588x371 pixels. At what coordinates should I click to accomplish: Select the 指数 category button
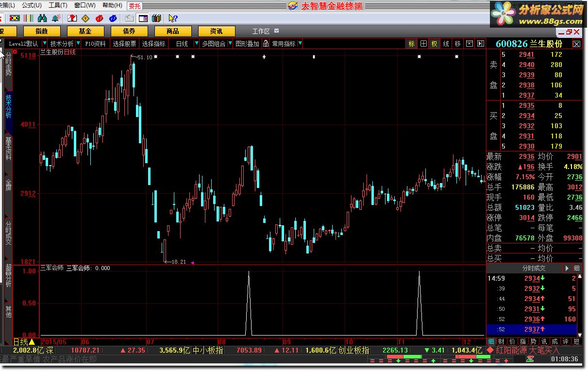click(x=42, y=31)
